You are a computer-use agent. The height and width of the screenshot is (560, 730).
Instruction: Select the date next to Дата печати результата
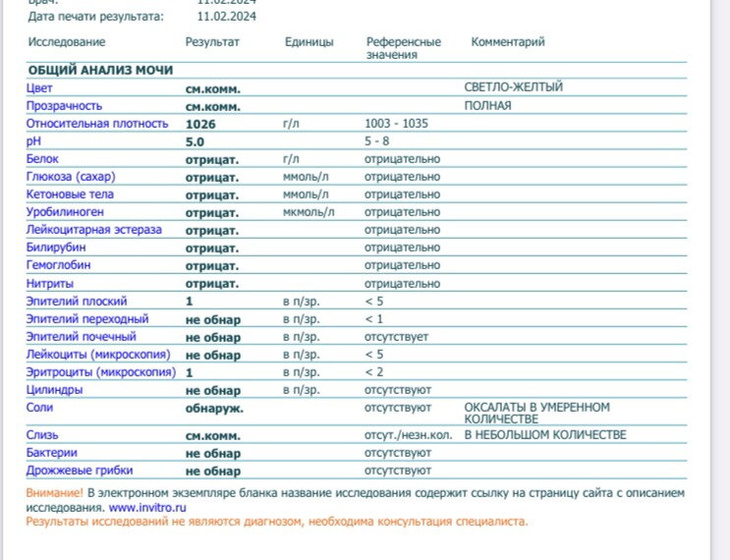pyautogui.click(x=227, y=16)
